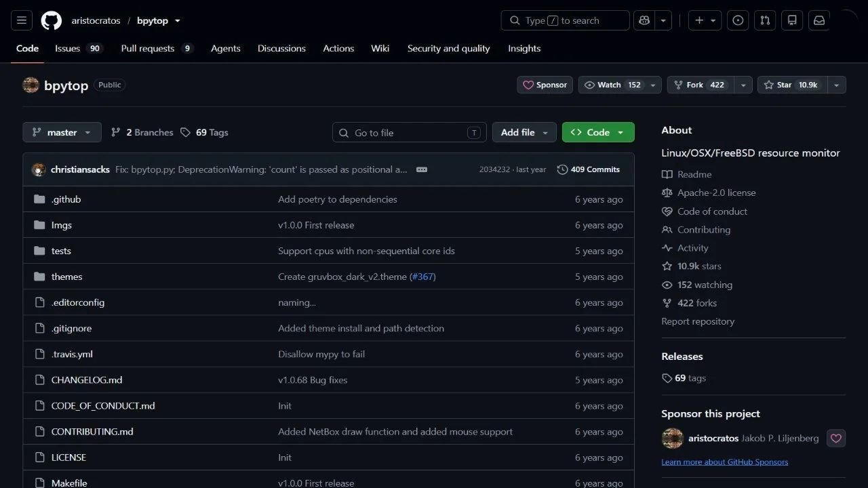The width and height of the screenshot is (868, 488).
Task: Open the Copilot dropdown arrow
Action: pos(663,20)
